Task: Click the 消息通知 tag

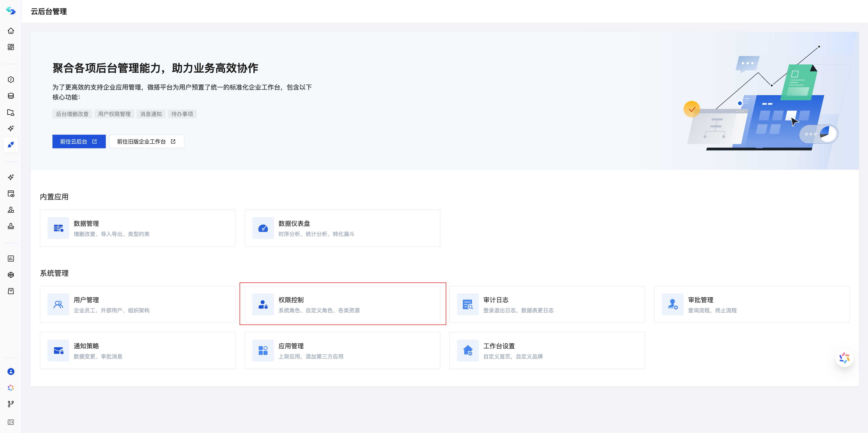Action: pos(151,114)
